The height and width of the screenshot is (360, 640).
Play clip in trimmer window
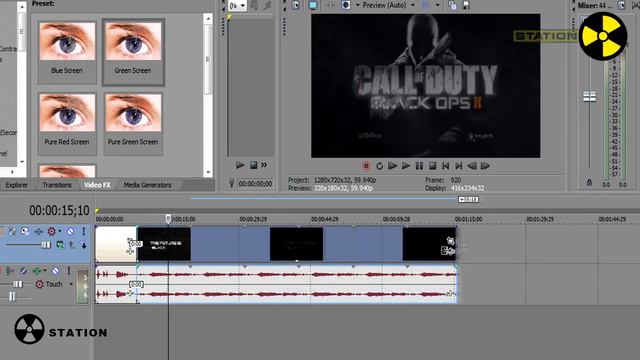pos(240,165)
